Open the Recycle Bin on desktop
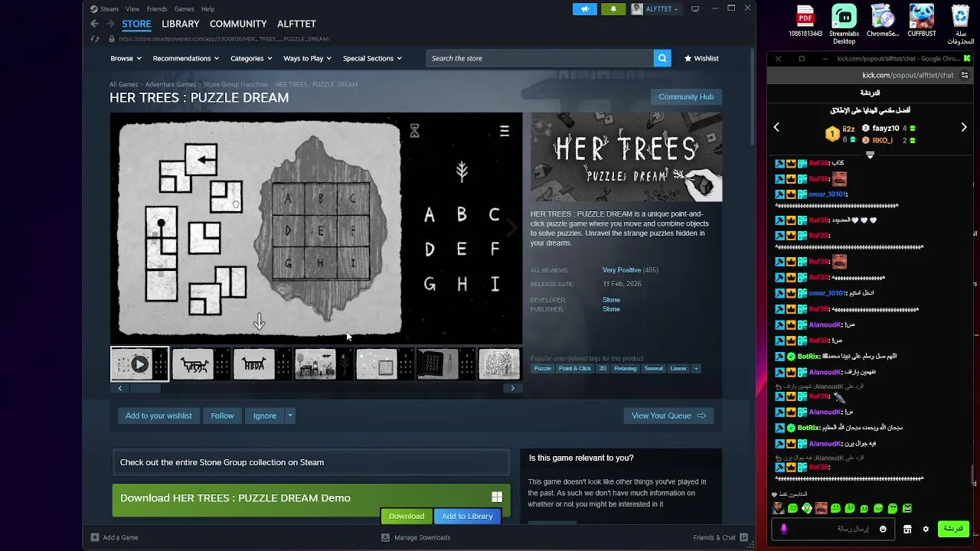Viewport: 980px width, 551px height. click(x=960, y=23)
